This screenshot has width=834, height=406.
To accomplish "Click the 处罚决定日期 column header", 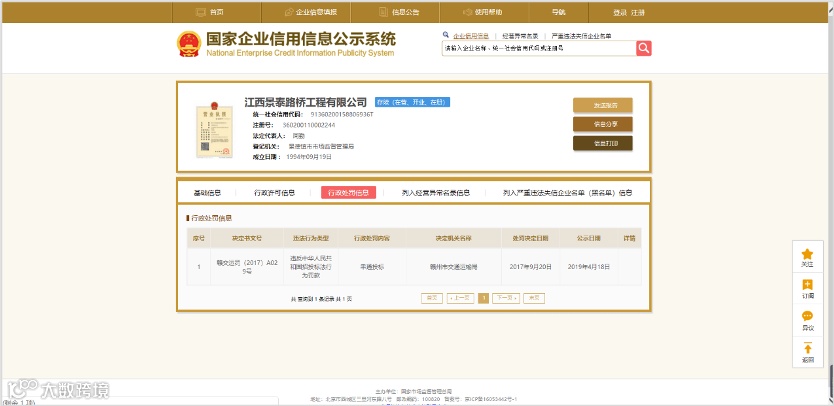I will click(530, 238).
